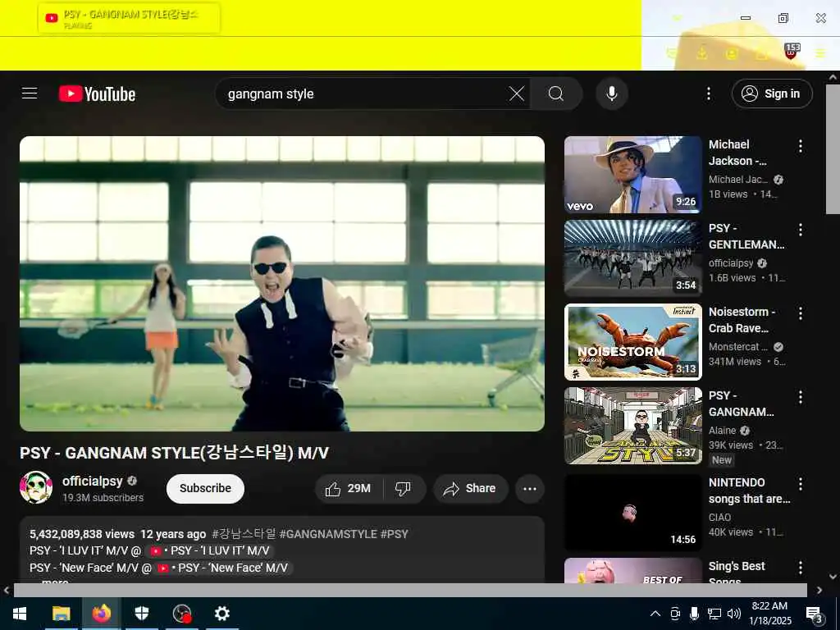Open options menu for Michael Jackson video
The image size is (840, 630).
[x=801, y=146]
